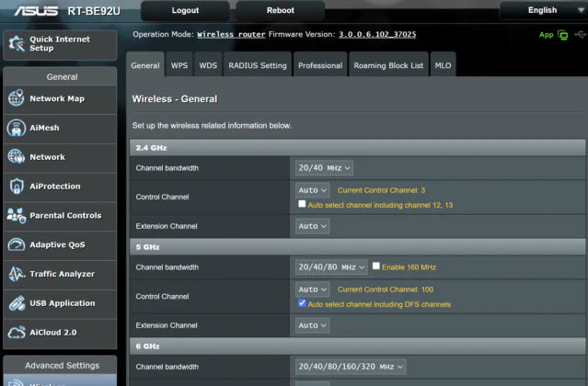Open the 5 GHz Extension Channel dropdown

(x=312, y=325)
